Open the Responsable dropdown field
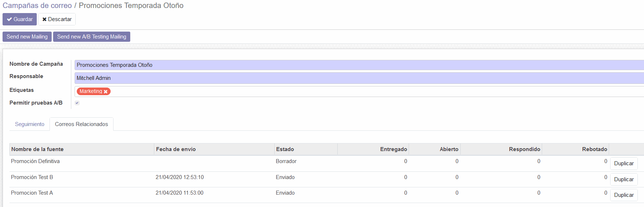The width and height of the screenshot is (644, 207). pos(358,78)
